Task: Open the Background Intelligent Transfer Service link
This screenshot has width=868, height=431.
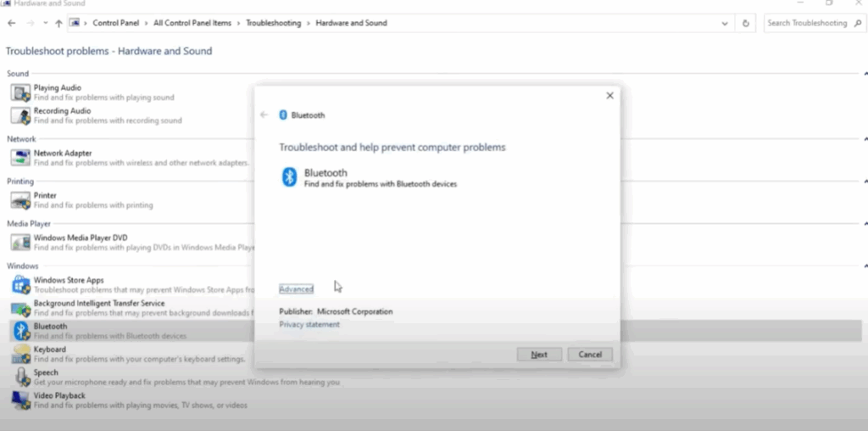Action: pos(99,303)
